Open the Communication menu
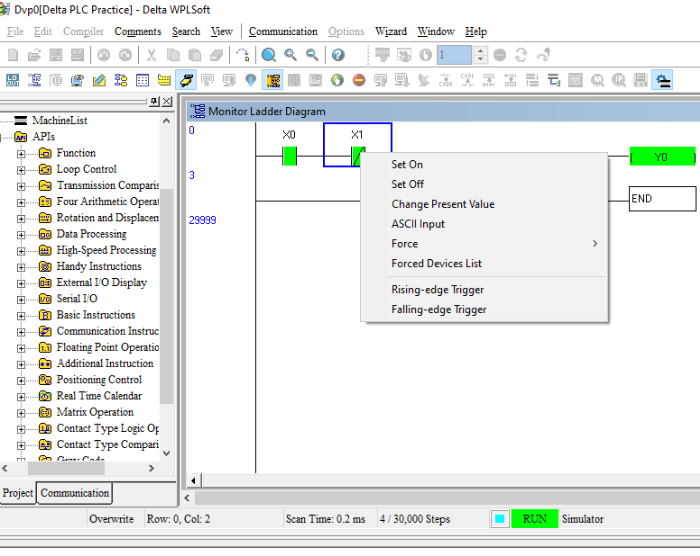 pyautogui.click(x=283, y=31)
